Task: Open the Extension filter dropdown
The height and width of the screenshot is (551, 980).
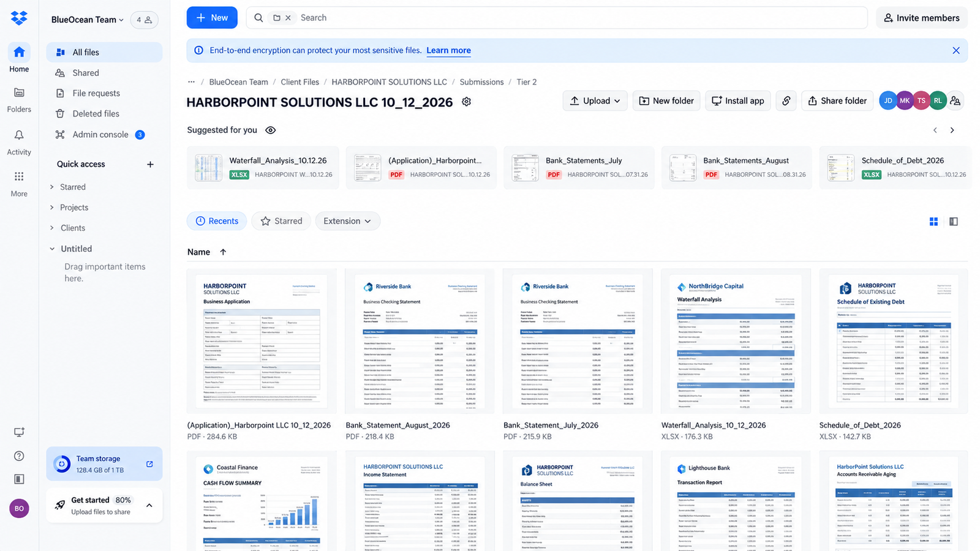Action: click(348, 221)
